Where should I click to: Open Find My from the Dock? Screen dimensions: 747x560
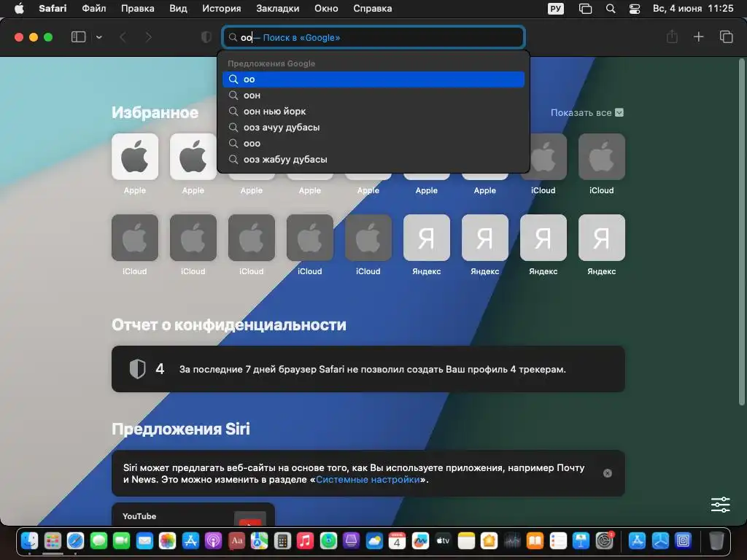(328, 540)
